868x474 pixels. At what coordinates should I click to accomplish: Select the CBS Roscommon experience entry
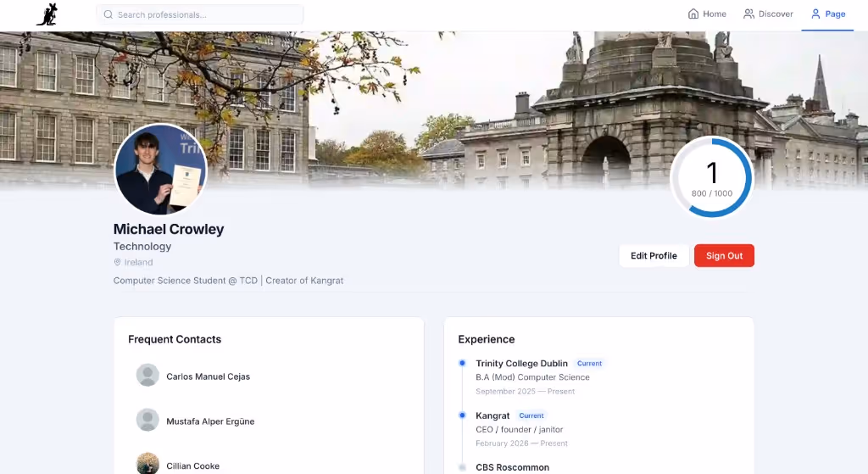point(513,467)
